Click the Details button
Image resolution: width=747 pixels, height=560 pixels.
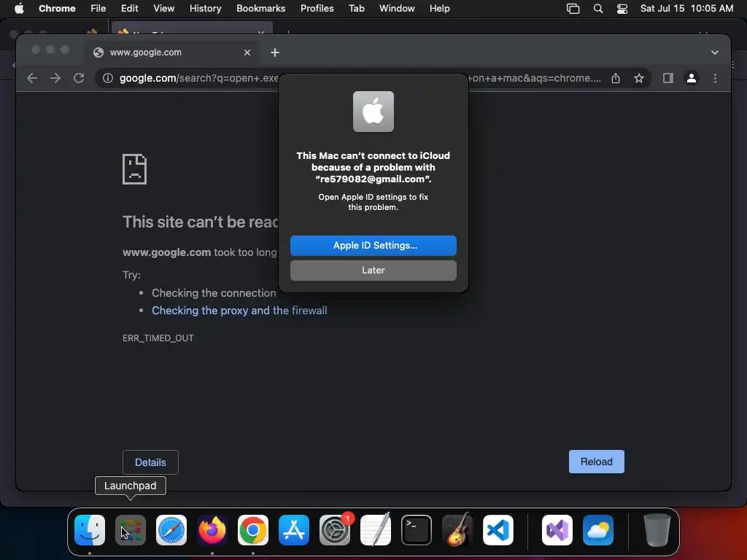(x=150, y=462)
